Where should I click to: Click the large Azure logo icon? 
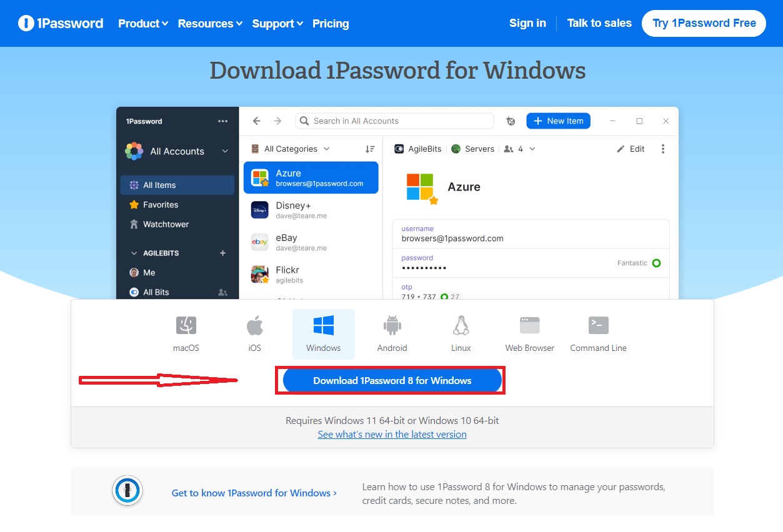[421, 187]
